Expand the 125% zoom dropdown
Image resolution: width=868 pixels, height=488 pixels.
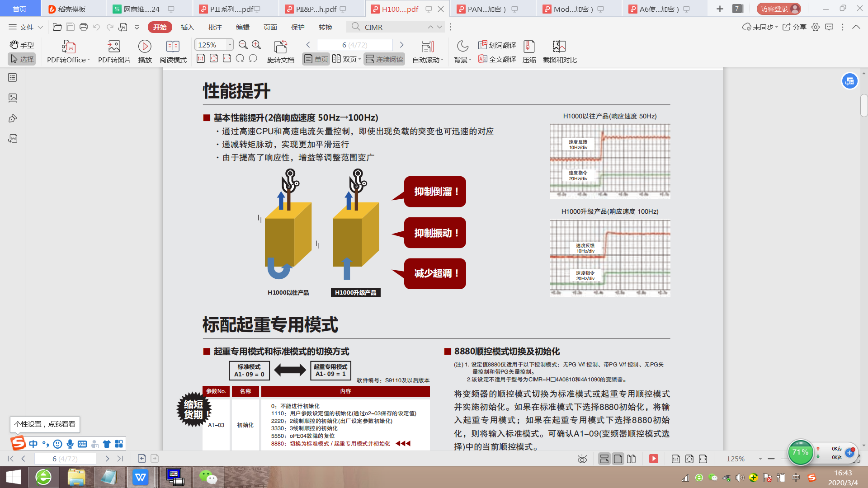click(230, 45)
